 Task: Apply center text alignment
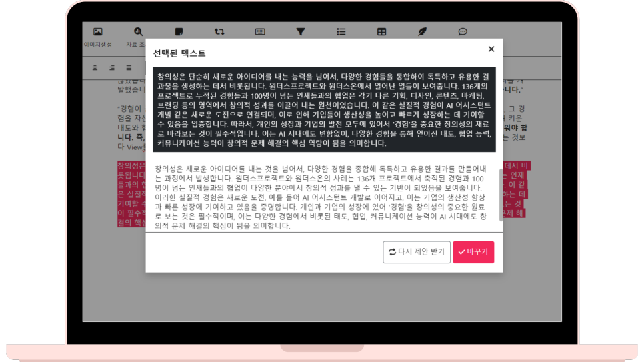tap(95, 68)
